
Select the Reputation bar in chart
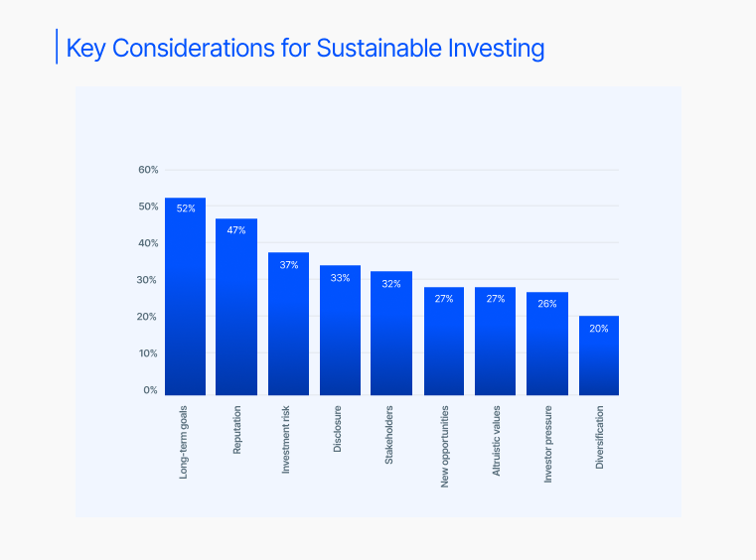(x=236, y=308)
